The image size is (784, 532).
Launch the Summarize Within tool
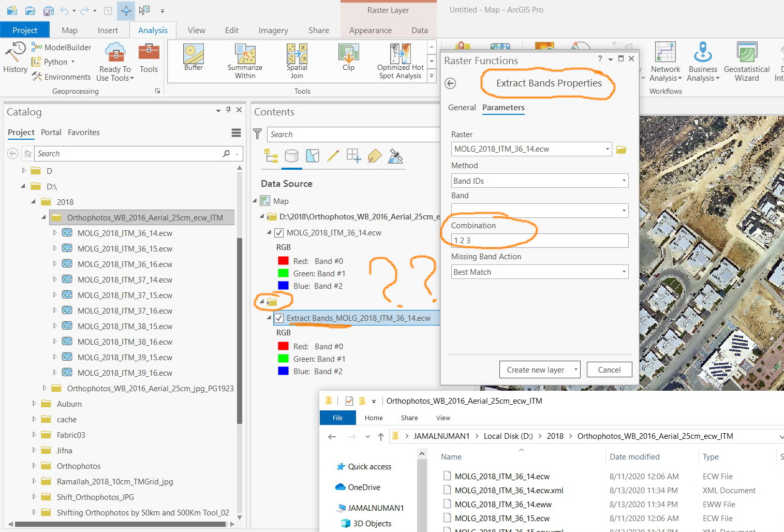pos(245,61)
